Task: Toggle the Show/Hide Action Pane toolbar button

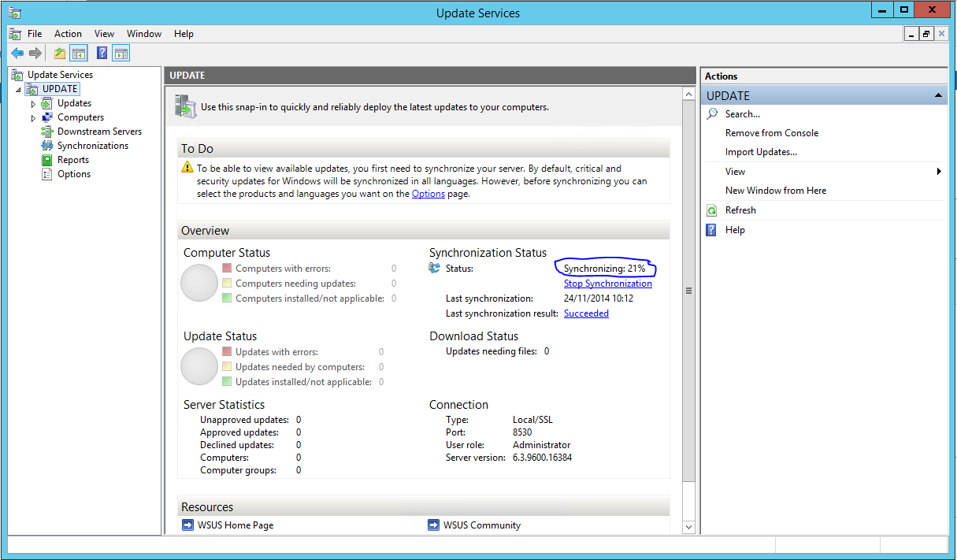Action: [x=121, y=54]
